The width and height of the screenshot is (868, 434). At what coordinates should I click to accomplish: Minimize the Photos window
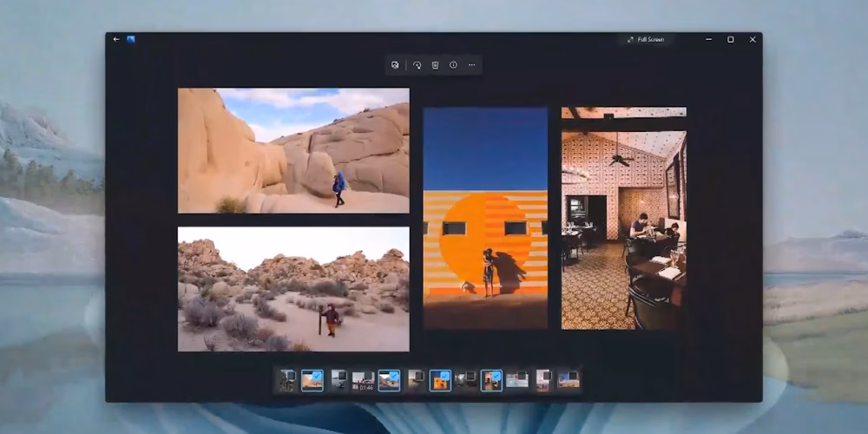pyautogui.click(x=709, y=39)
